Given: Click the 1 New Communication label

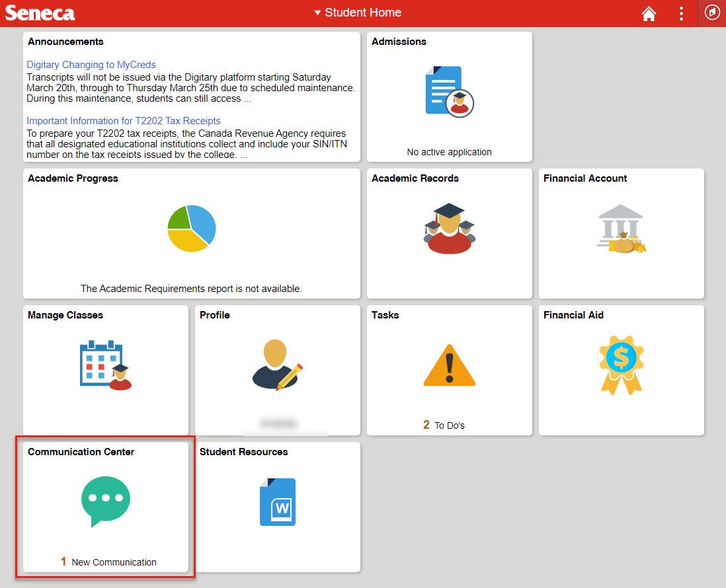Looking at the screenshot, I should tap(108, 562).
